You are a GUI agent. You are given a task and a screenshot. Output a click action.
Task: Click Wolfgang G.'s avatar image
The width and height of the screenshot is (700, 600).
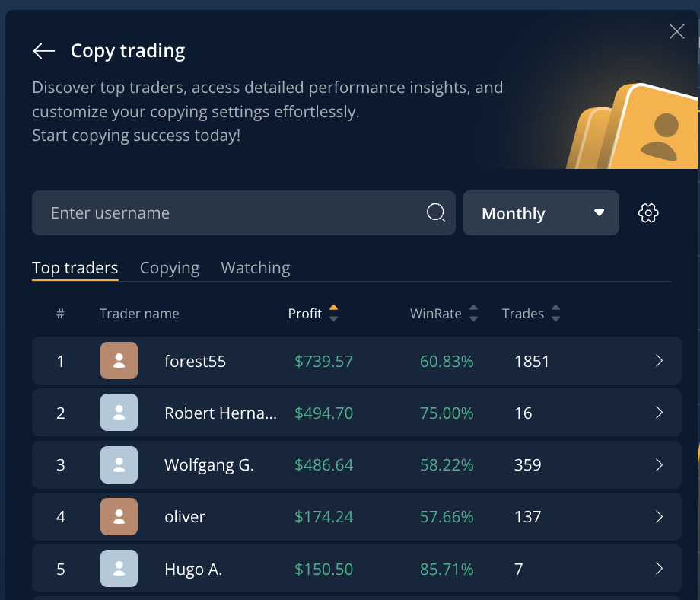119,464
